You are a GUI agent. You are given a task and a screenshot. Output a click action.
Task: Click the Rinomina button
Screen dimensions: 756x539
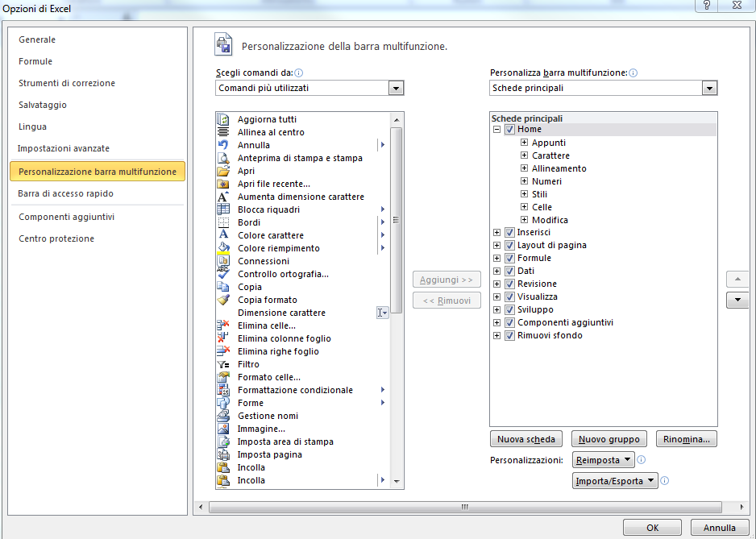tap(686, 439)
